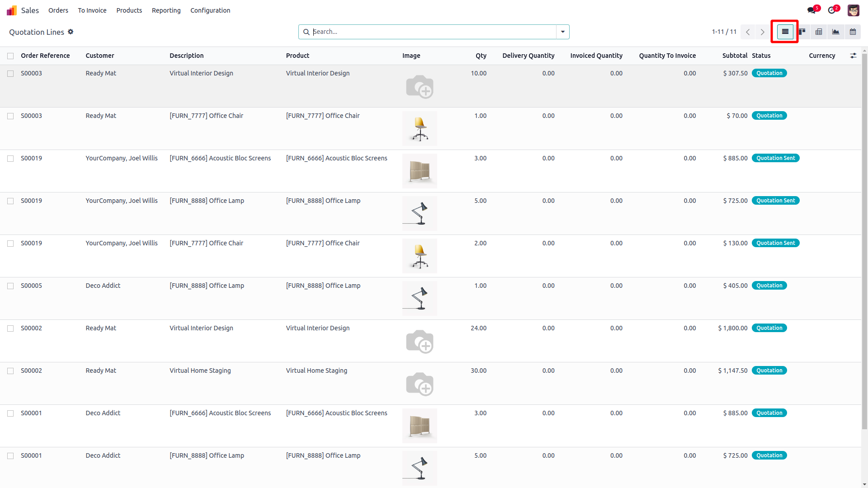This screenshot has height=488, width=868.
Task: Open the conversations messages icon
Action: (x=812, y=10)
